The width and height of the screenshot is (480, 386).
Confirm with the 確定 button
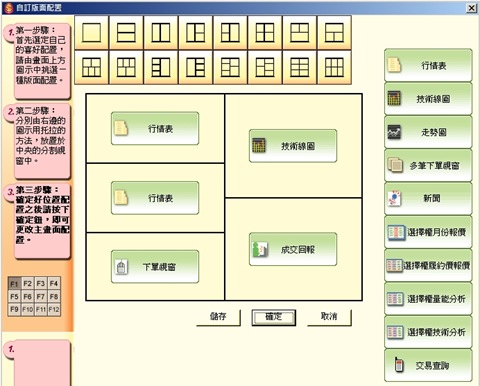(x=274, y=317)
